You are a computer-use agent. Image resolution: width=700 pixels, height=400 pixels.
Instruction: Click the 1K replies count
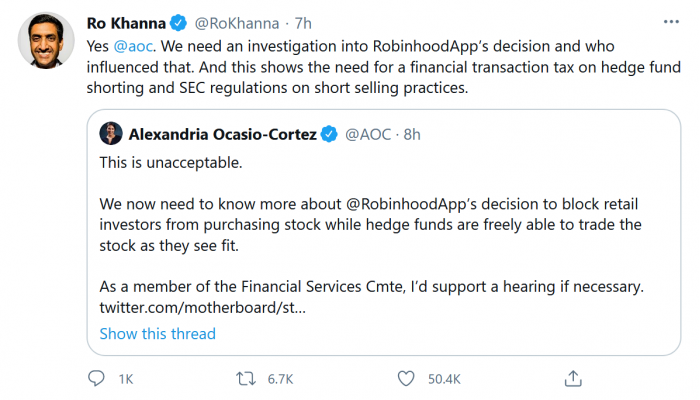pos(126,379)
